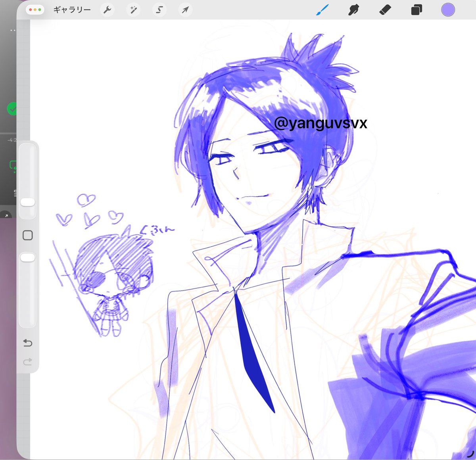
Task: Open the Layers panel
Action: [416, 10]
